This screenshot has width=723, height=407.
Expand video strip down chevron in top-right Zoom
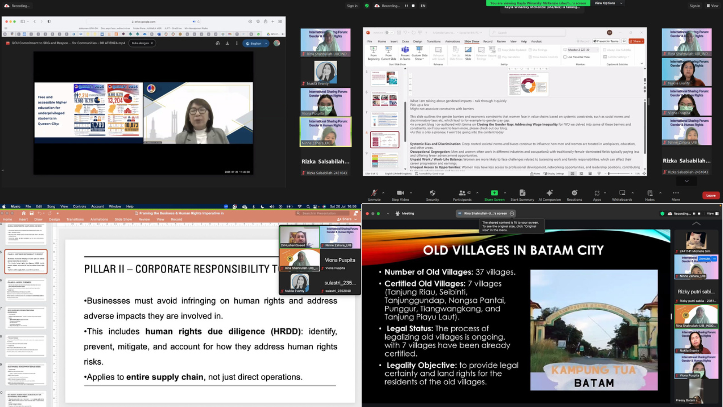click(687, 181)
